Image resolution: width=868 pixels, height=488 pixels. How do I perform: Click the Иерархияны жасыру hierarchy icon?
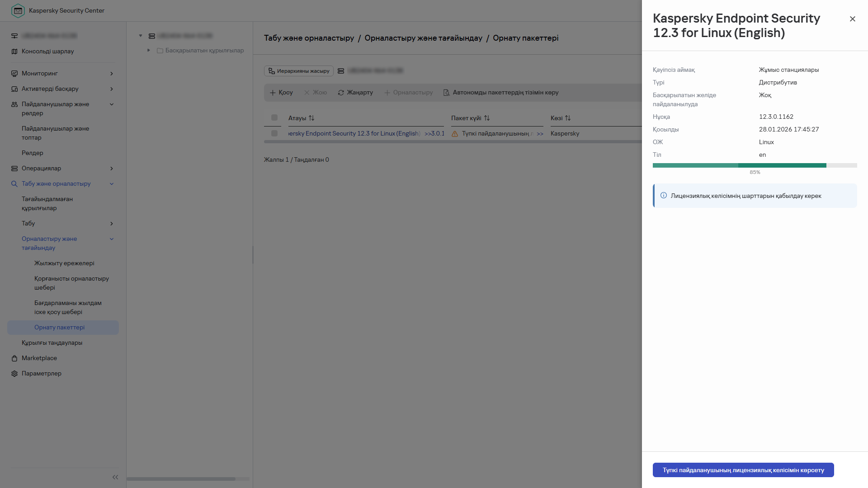coord(272,71)
